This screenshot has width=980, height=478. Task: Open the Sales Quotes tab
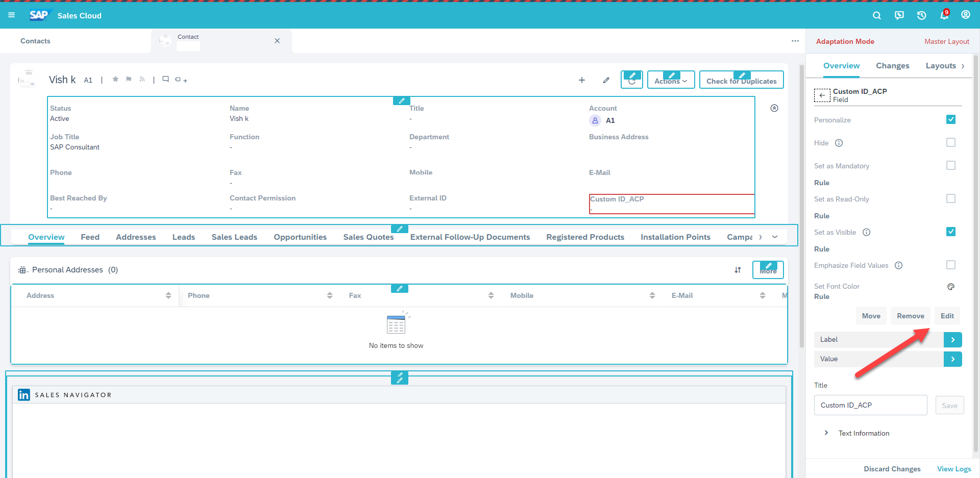(369, 237)
